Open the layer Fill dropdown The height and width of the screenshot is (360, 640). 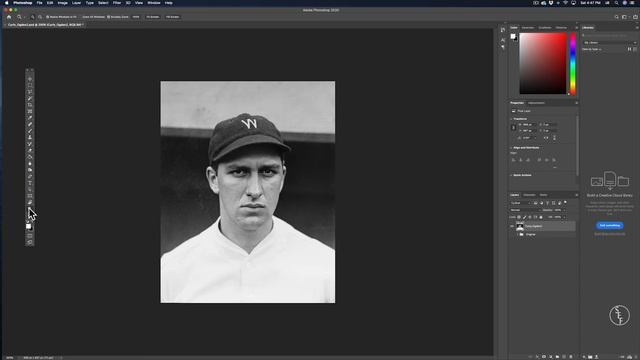[564, 217]
